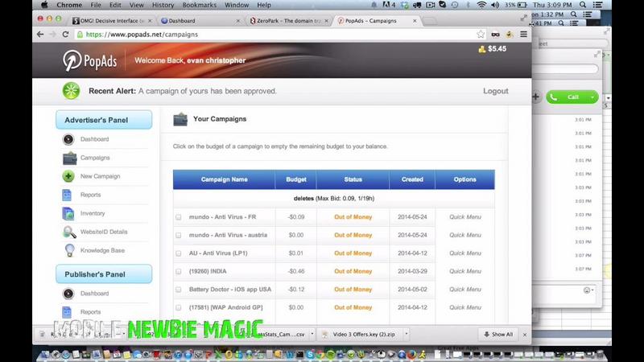
Task: Open Chrome hamburger menu icon
Action: pos(523,35)
